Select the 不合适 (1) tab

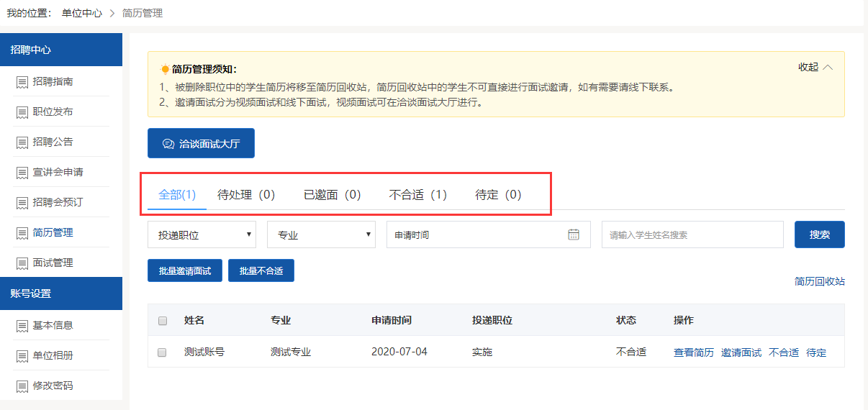(417, 195)
